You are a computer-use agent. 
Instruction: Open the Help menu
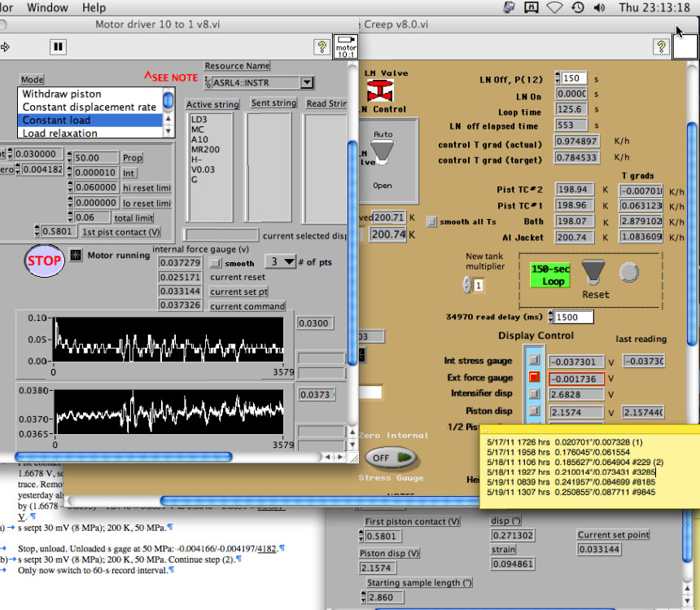click(x=94, y=7)
